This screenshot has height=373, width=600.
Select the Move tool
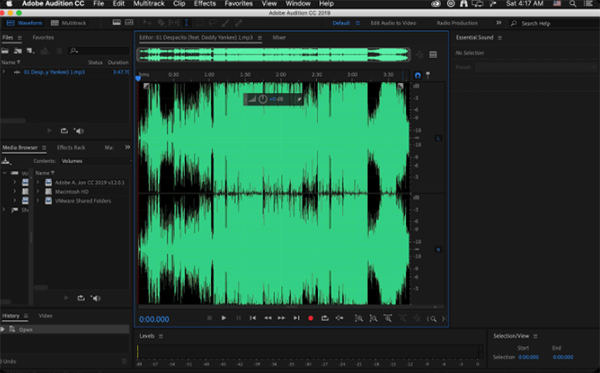(147, 23)
